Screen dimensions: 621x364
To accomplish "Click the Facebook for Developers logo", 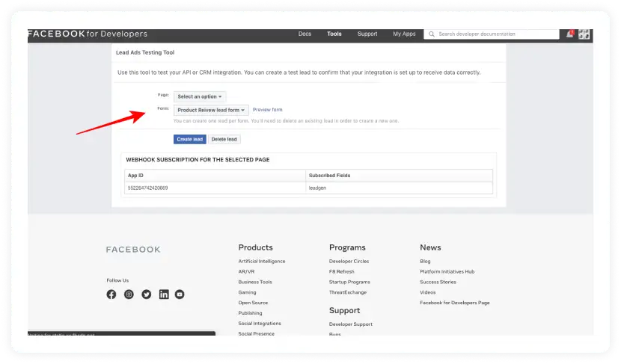I will (x=88, y=34).
